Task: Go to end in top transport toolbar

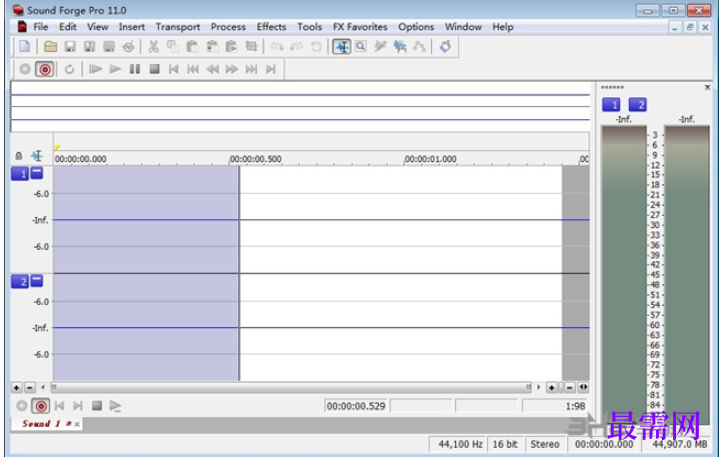Action: click(271, 69)
